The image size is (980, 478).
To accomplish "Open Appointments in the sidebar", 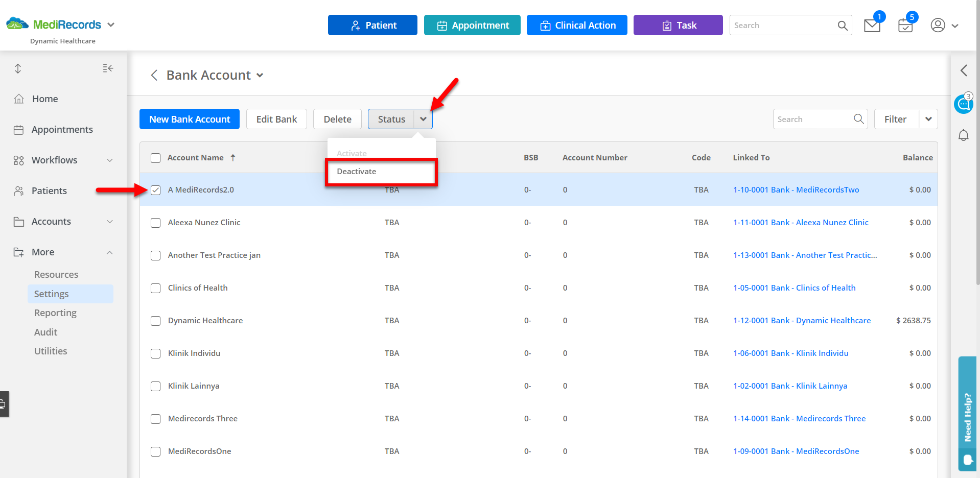I will coord(63,130).
